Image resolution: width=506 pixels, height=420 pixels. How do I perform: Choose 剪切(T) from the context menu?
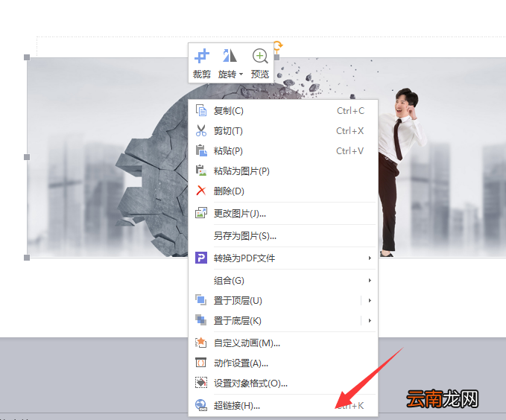pyautogui.click(x=282, y=131)
